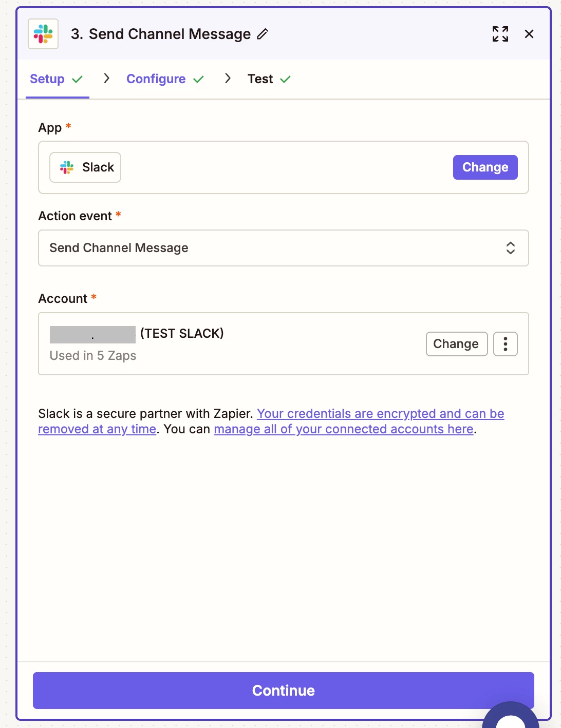Open the account three-dot options menu
The width and height of the screenshot is (561, 728).
[x=505, y=344]
